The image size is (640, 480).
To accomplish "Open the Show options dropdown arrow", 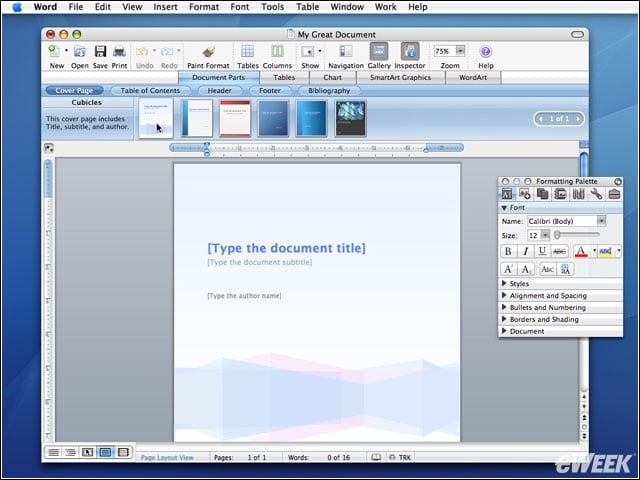I will (x=320, y=51).
